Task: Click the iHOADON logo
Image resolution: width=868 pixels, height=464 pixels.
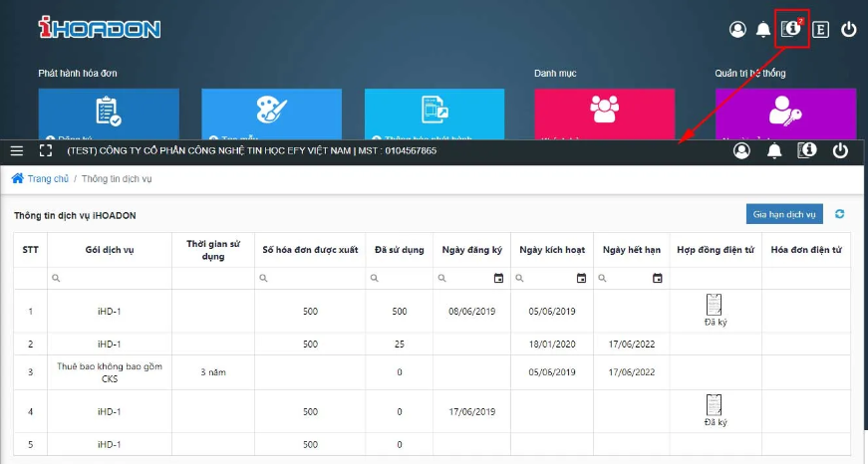Action: [100, 28]
